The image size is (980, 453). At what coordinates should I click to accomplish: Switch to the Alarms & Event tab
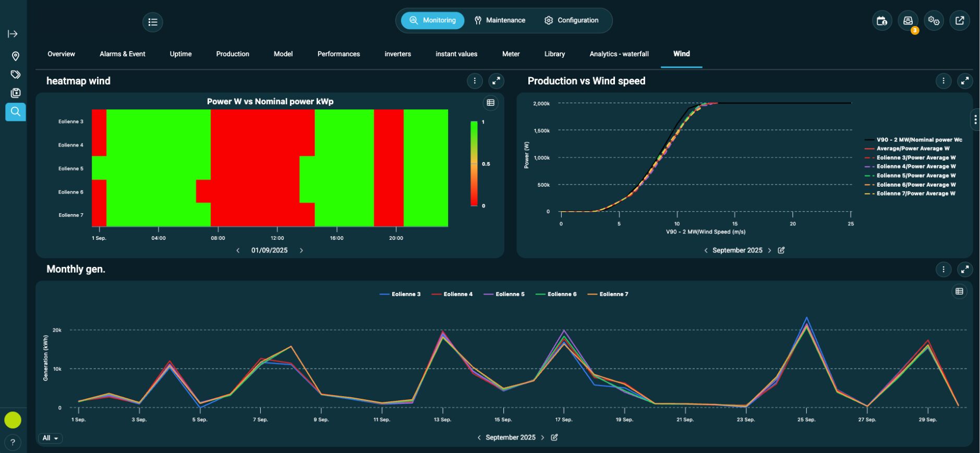tap(123, 54)
